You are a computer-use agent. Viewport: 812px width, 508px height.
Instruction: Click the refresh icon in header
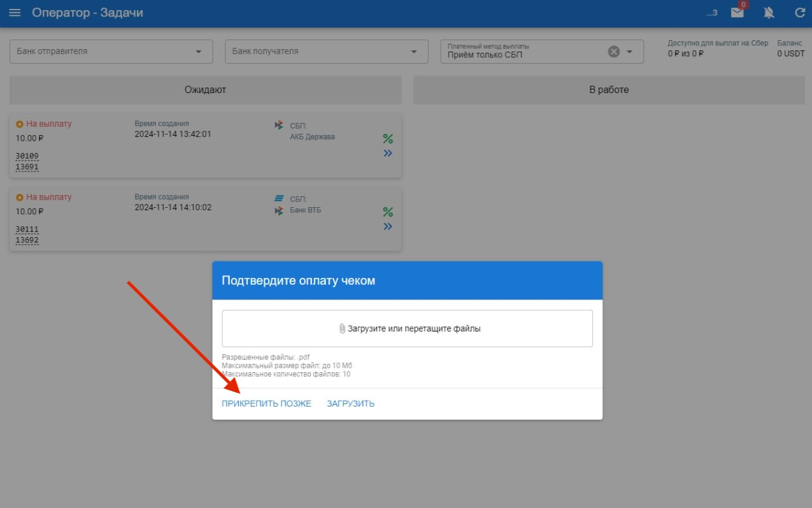800,13
